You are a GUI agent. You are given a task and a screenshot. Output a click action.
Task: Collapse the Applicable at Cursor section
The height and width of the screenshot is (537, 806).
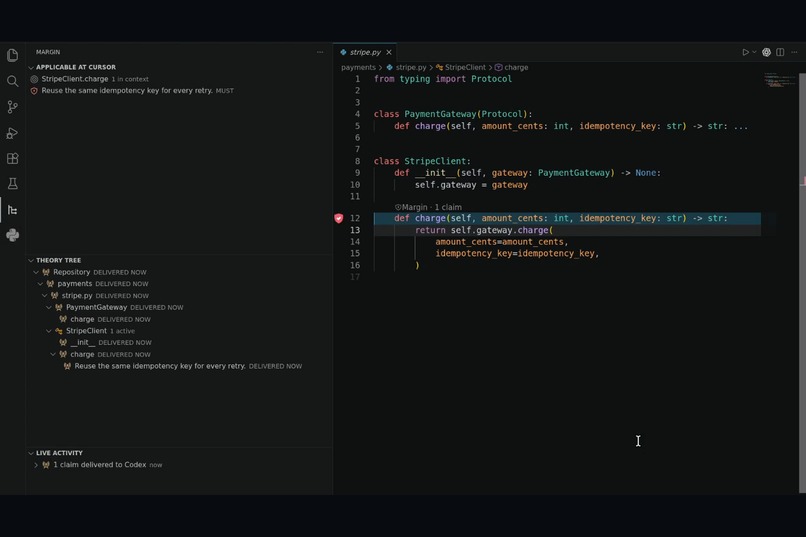pyautogui.click(x=31, y=67)
